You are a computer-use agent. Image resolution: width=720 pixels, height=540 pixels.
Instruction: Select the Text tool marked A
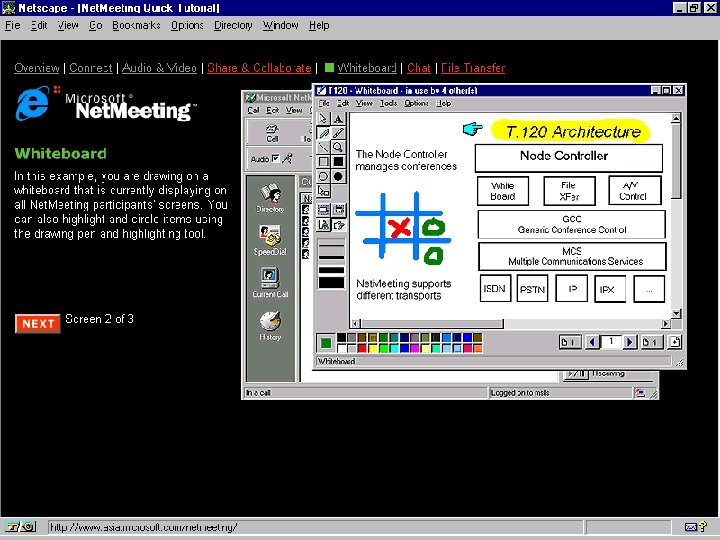tap(338, 119)
